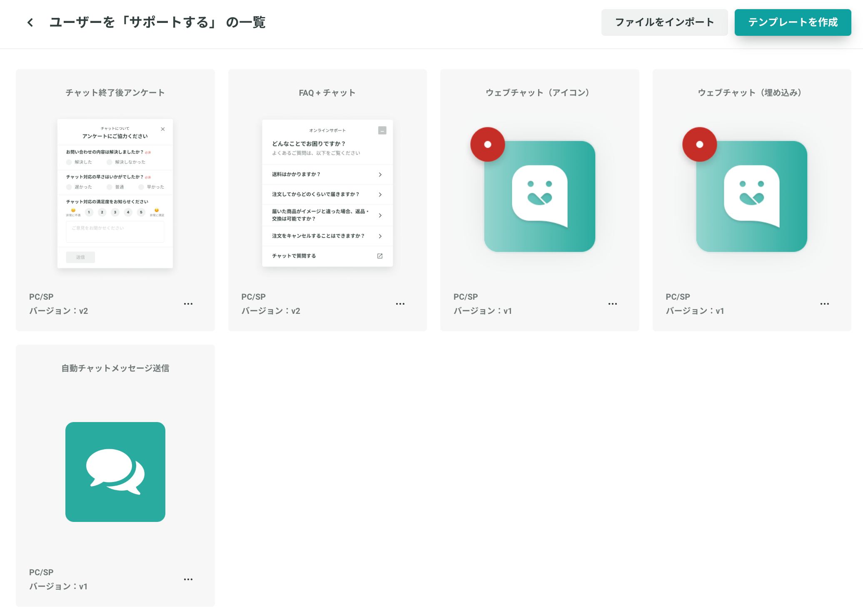Select the 解決した radio option in the survey
The image size is (863, 616).
click(69, 162)
